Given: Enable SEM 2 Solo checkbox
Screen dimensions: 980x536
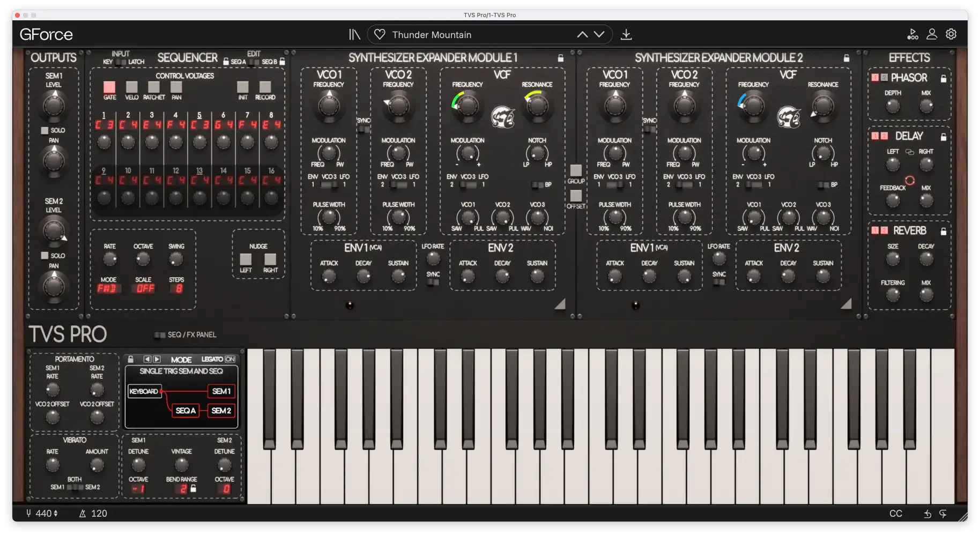Looking at the screenshot, I should [45, 256].
